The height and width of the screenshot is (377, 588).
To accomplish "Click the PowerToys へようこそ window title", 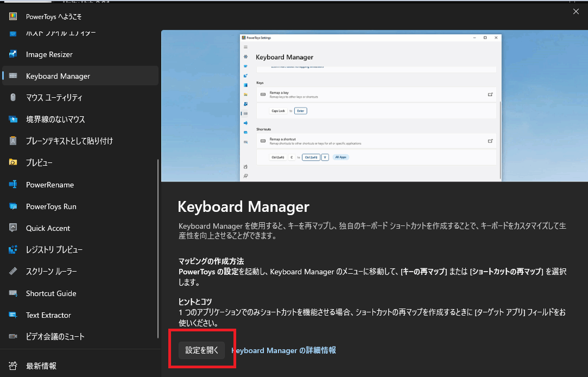I will 54,16.
